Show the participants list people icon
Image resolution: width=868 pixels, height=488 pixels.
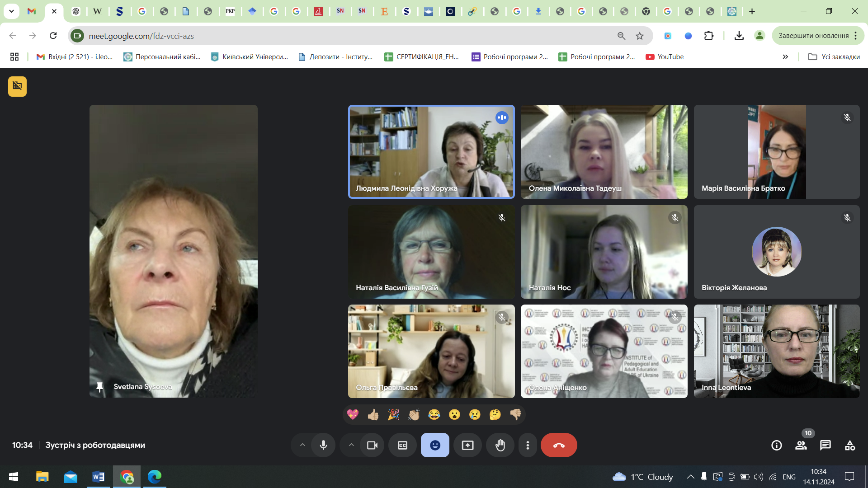click(801, 445)
